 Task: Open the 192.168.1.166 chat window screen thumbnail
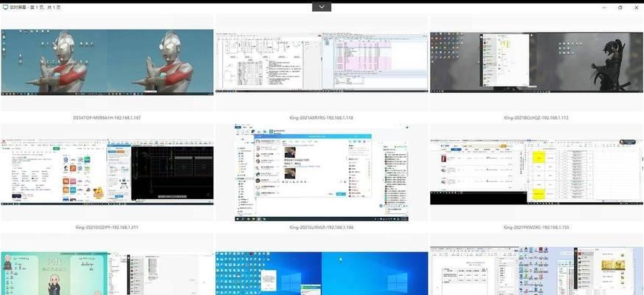pyautogui.click(x=322, y=173)
